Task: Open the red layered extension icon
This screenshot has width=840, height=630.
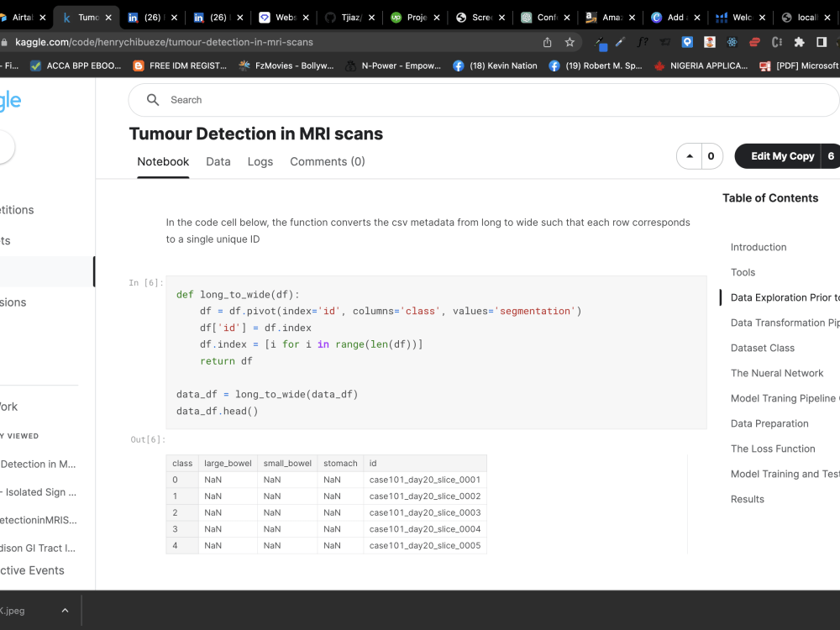Action: [x=754, y=42]
